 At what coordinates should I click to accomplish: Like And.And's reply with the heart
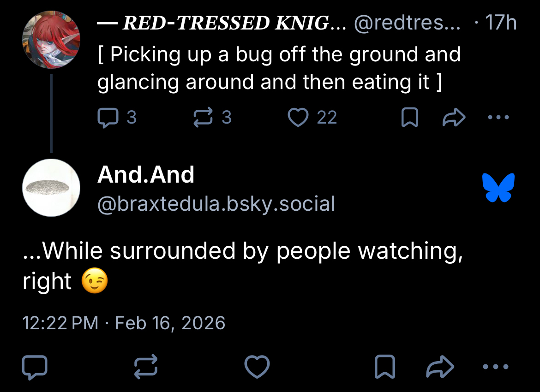click(x=257, y=368)
